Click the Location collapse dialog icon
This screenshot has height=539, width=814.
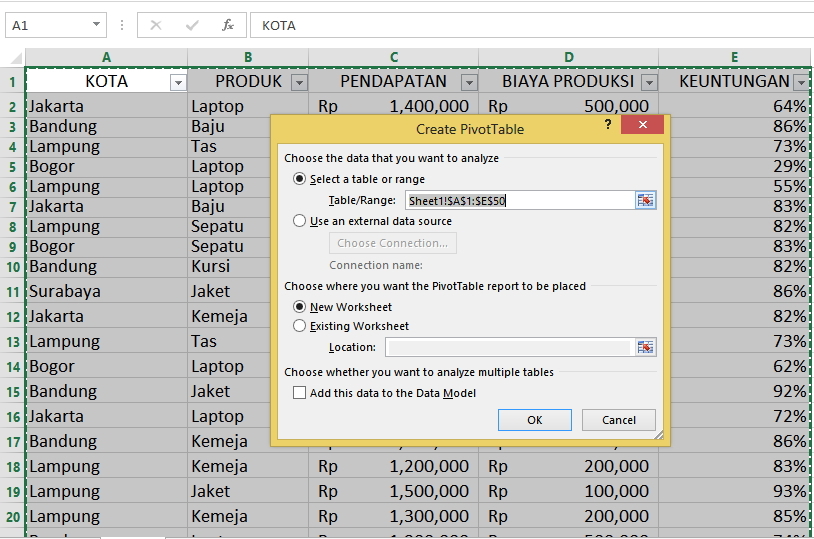point(645,347)
